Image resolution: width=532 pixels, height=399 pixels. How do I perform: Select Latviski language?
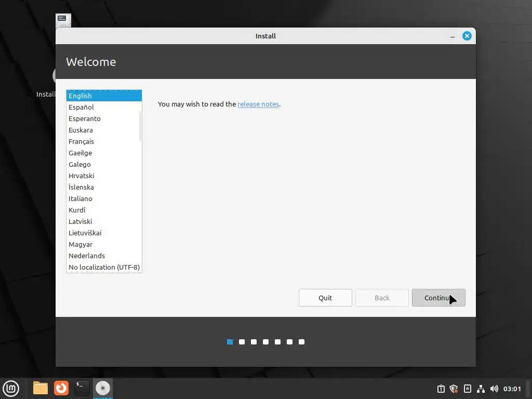[104, 221]
